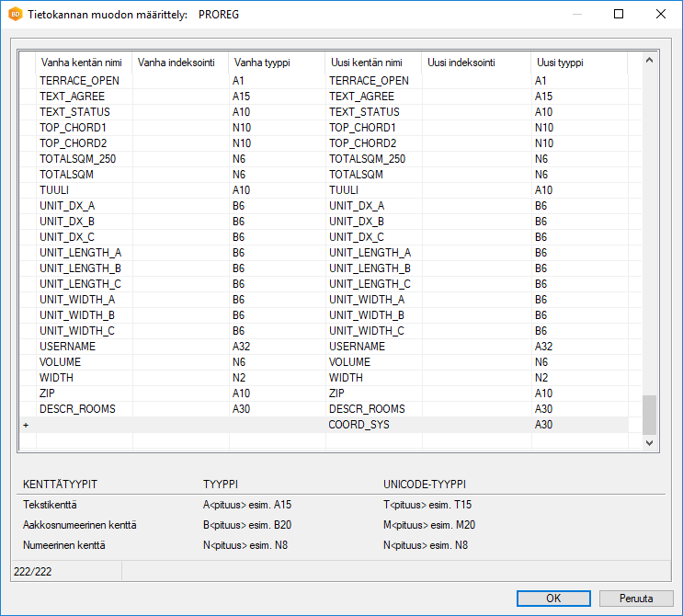Image resolution: width=683 pixels, height=616 pixels.
Task: Click the plus marker on new row
Action: coord(26,426)
